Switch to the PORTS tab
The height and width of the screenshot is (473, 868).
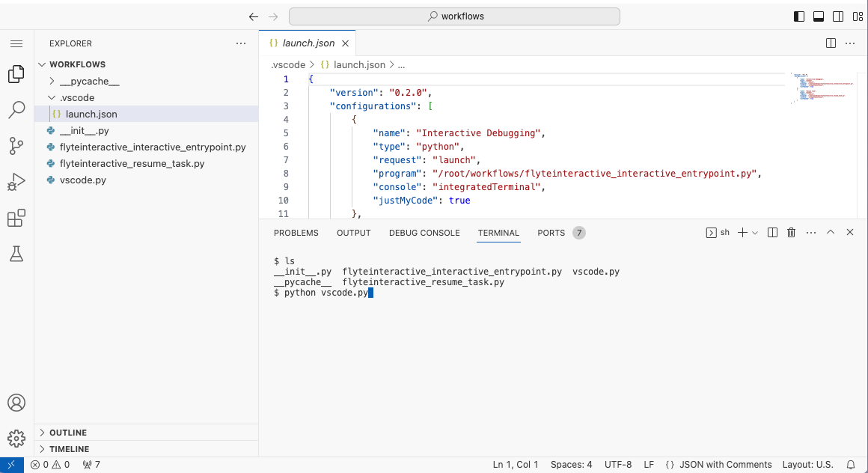click(x=551, y=233)
